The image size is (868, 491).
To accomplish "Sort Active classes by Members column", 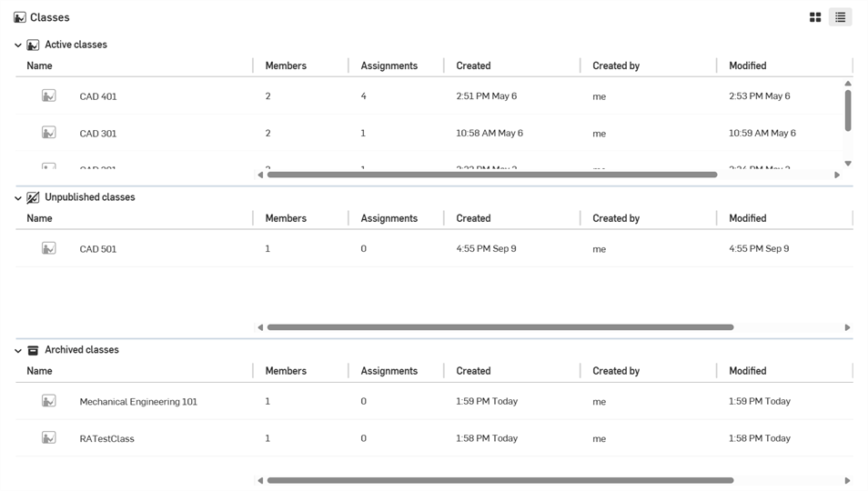I will pyautogui.click(x=286, y=65).
